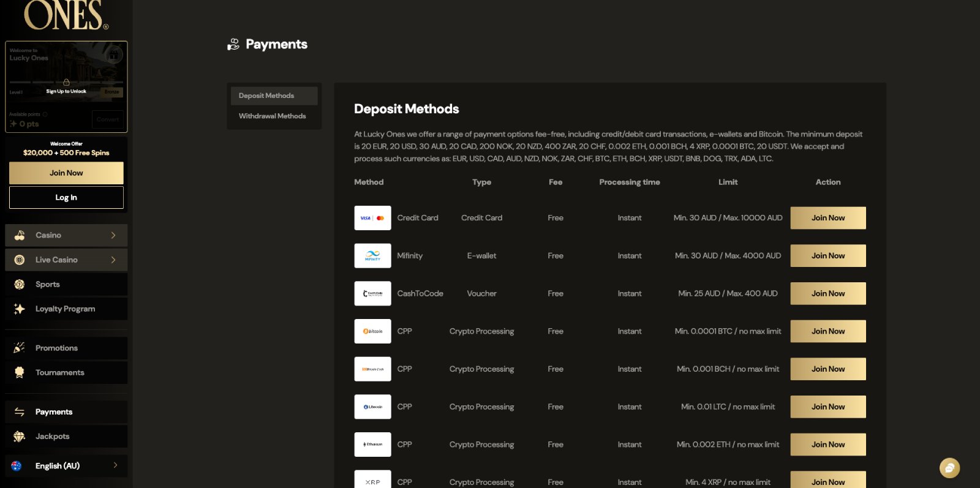This screenshot has height=488, width=980.
Task: Click the E-wallet type cell
Action: [481, 256]
